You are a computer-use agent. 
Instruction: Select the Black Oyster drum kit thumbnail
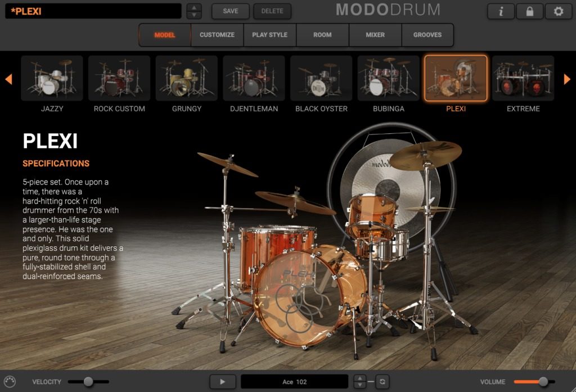point(321,78)
